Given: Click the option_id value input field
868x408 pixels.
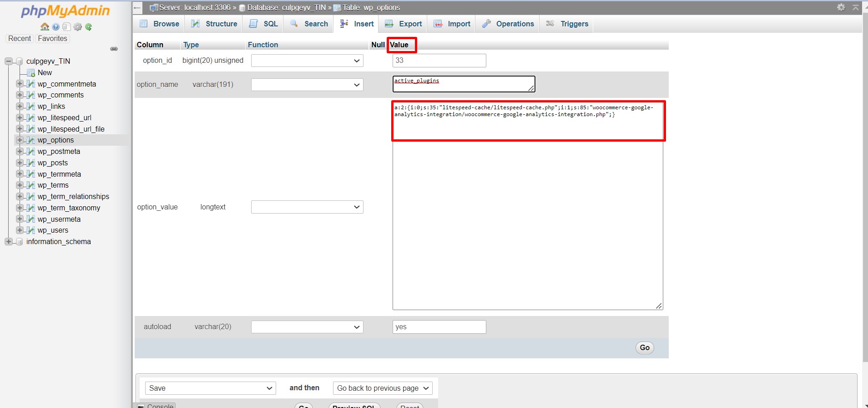Looking at the screenshot, I should 439,61.
